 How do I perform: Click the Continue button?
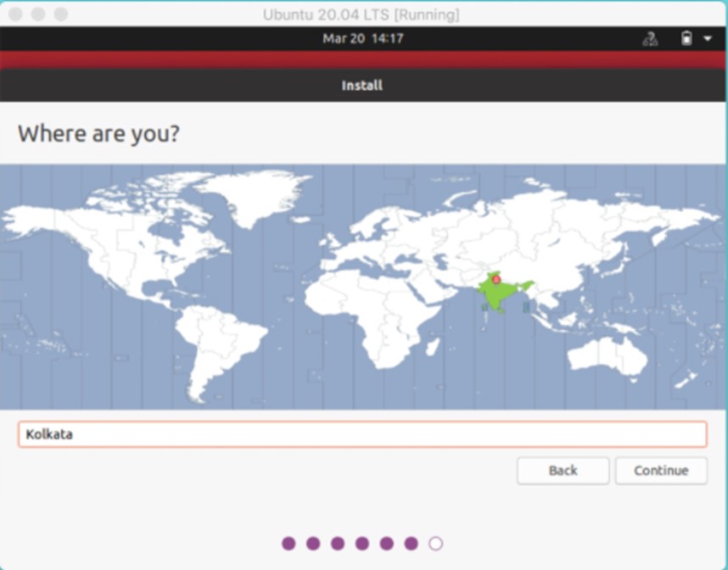tap(661, 471)
